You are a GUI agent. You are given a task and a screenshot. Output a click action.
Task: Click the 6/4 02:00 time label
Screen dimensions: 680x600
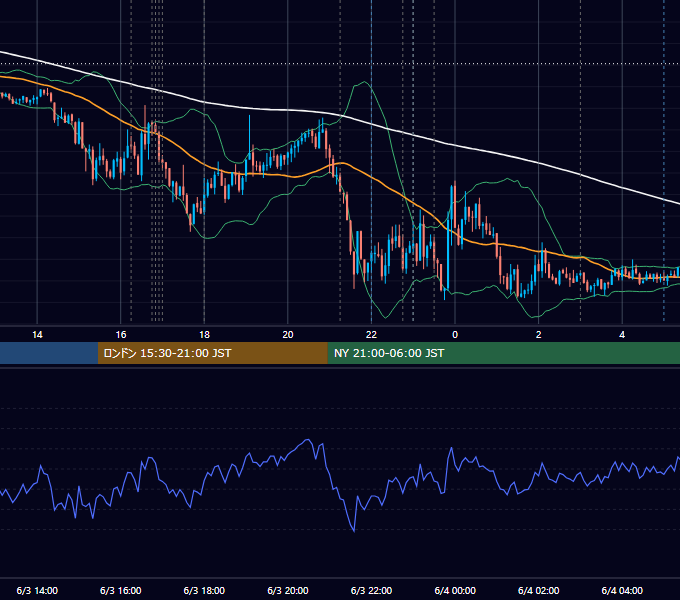tap(538, 590)
